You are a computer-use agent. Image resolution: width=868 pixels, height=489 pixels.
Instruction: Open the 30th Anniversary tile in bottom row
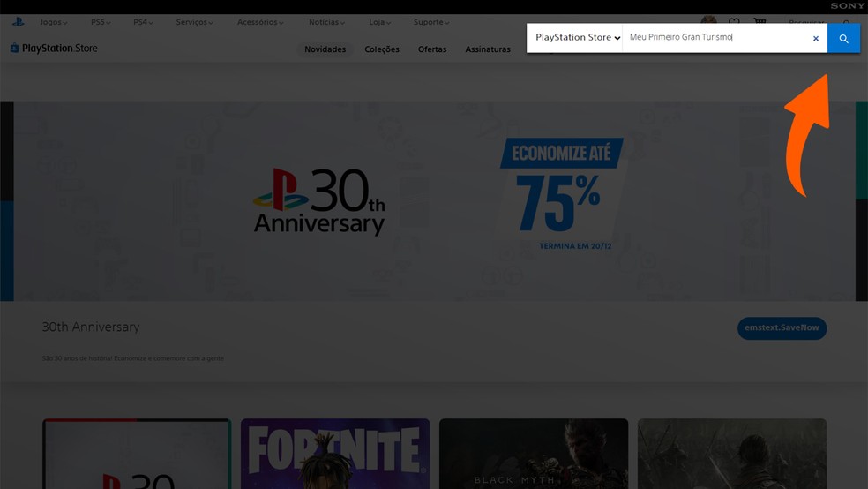coord(137,454)
